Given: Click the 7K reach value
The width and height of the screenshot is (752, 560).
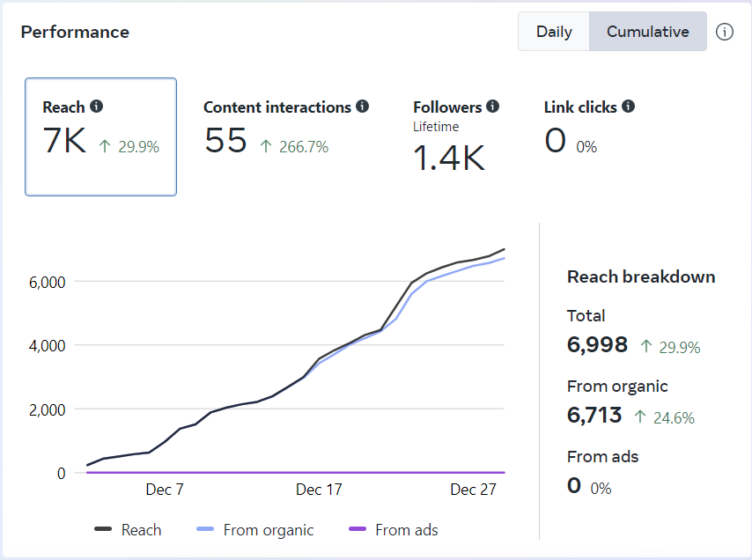Looking at the screenshot, I should click(65, 141).
